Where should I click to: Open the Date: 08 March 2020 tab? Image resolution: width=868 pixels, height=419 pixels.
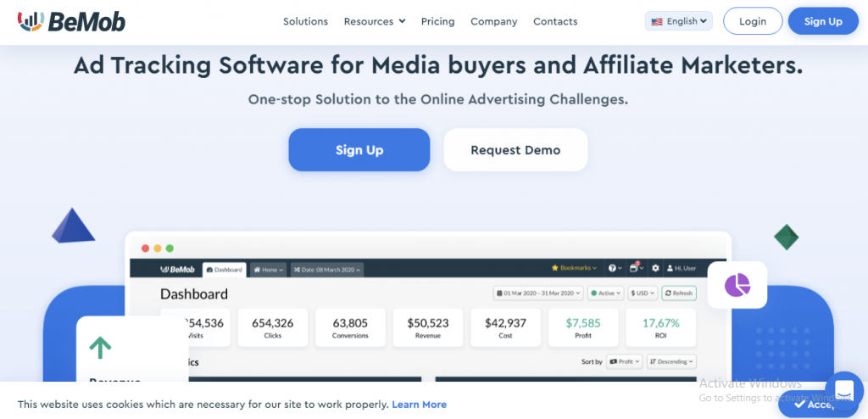[327, 270]
